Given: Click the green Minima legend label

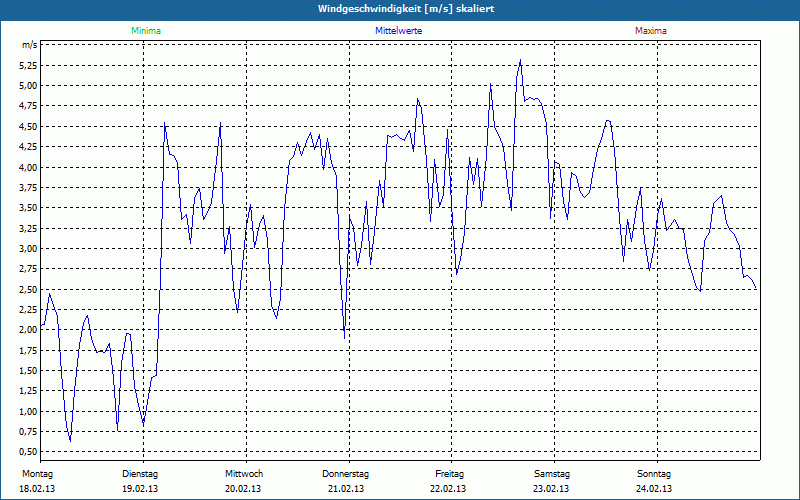Looking at the screenshot, I should coord(146,31).
